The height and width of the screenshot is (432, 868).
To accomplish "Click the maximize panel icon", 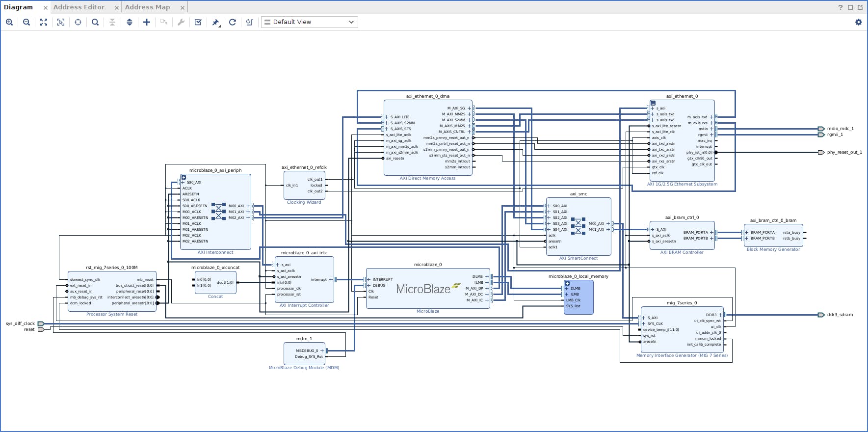I will (x=850, y=7).
